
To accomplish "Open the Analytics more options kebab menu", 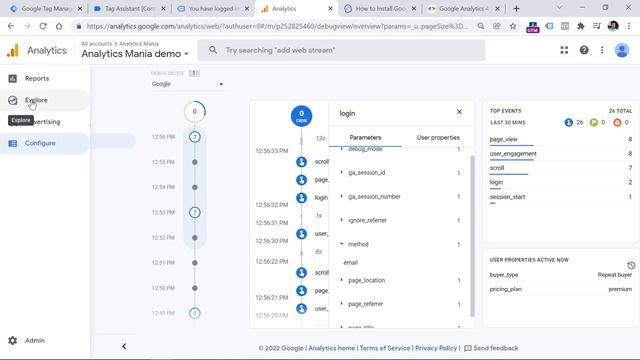I will coord(602,50).
